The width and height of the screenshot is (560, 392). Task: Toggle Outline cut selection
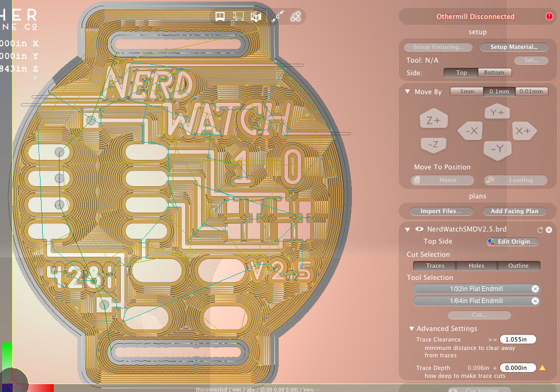click(518, 266)
